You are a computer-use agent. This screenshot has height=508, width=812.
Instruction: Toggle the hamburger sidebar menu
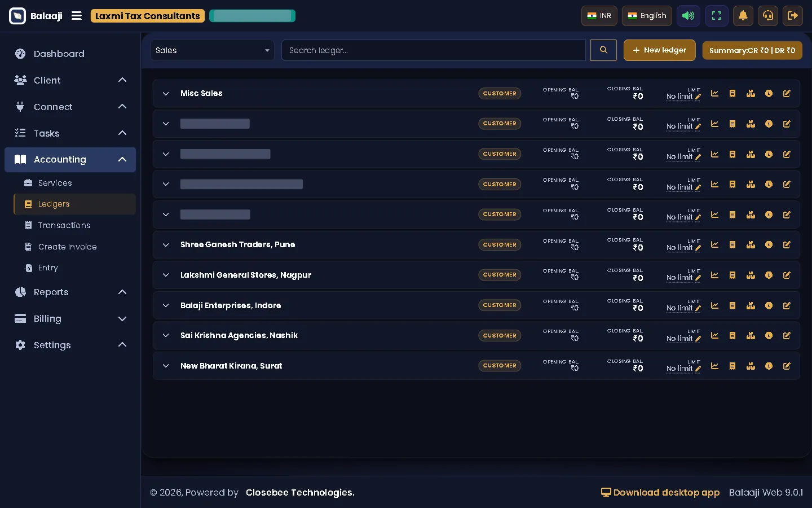(x=77, y=16)
